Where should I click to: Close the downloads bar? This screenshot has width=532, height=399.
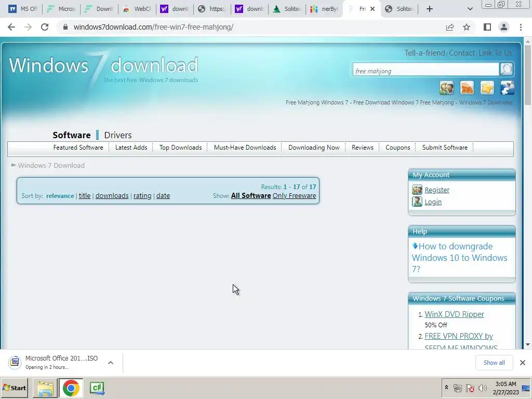coord(523,363)
